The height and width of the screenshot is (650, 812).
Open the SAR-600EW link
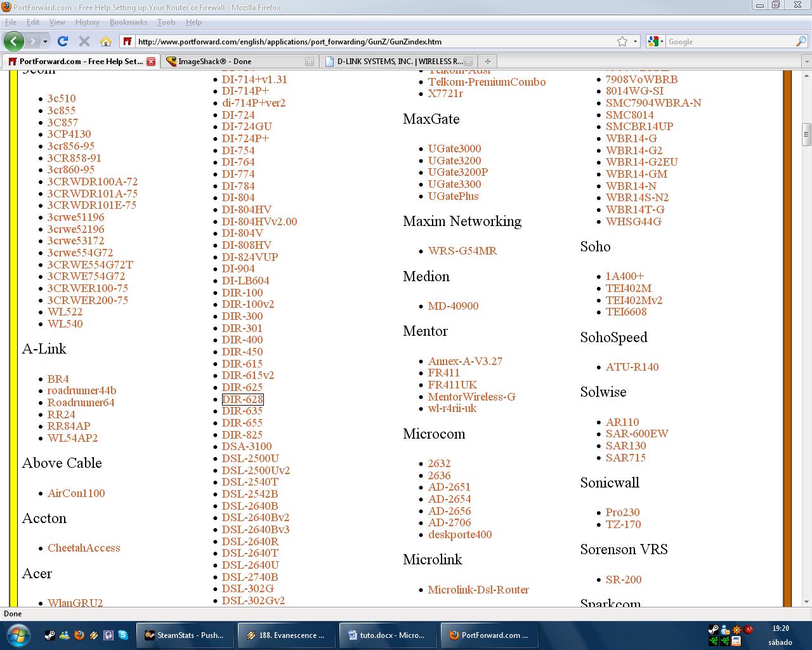pos(637,434)
